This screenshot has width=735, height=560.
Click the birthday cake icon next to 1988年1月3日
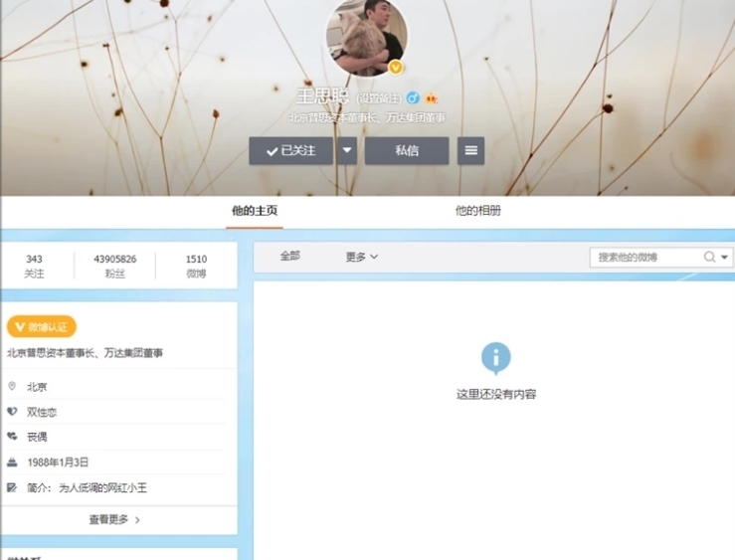(x=12, y=463)
